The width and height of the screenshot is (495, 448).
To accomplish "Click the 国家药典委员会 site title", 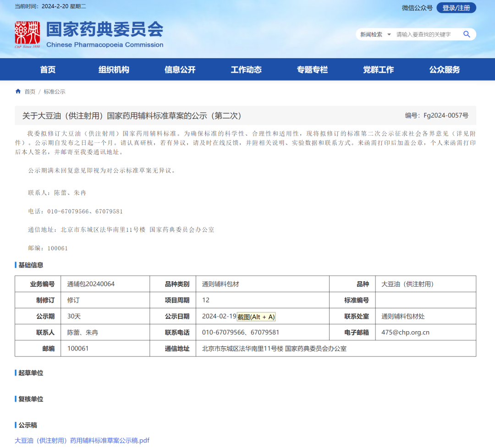I will (x=105, y=29).
